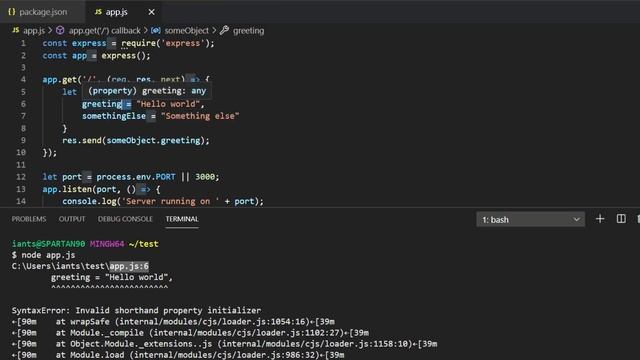
Task: Close the app.js tab
Action: [x=151, y=12]
